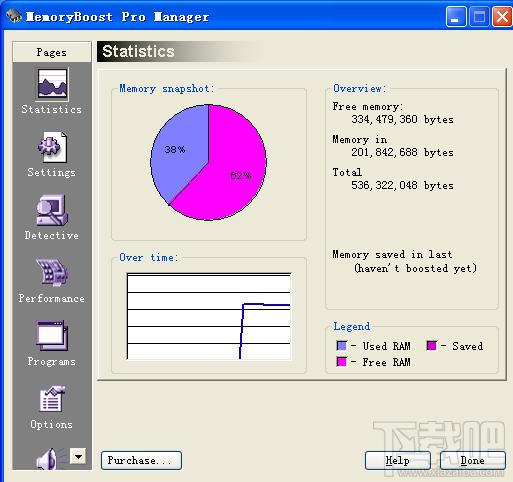Image resolution: width=513 pixels, height=482 pixels.
Task: Click the MemoryBoost title bar app icon
Action: coord(14,16)
